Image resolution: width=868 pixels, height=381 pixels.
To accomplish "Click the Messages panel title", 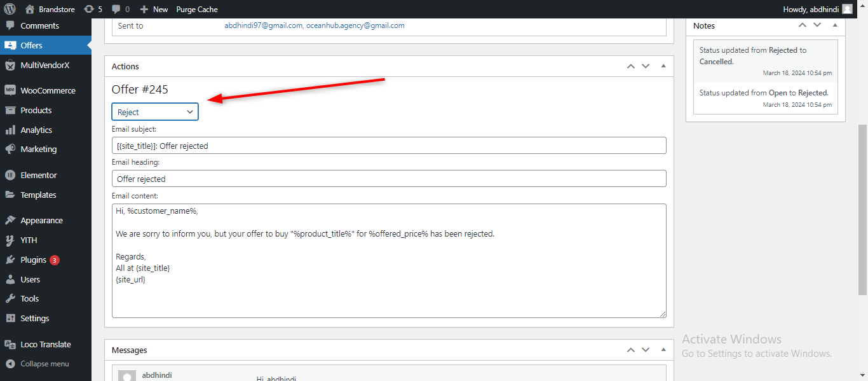I will (130, 350).
